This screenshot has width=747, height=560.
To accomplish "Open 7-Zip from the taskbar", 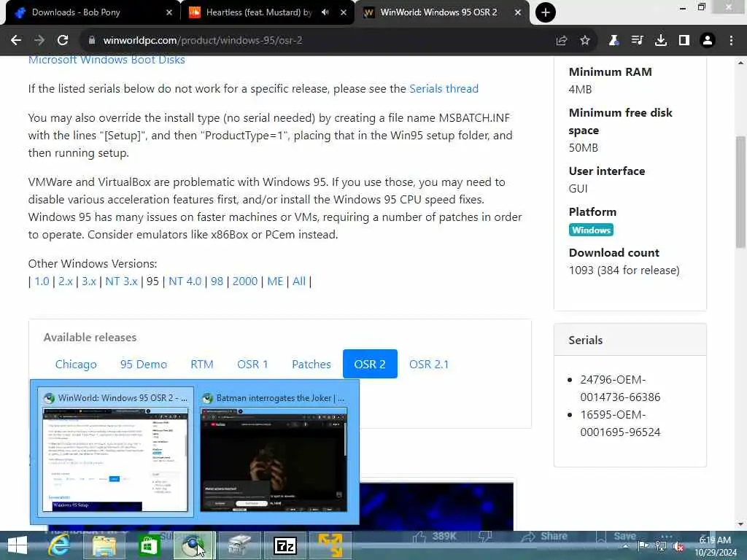I will 285,545.
